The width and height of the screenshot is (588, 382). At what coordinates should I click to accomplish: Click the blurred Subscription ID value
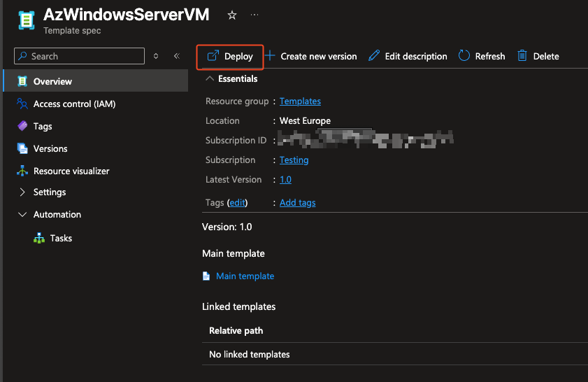click(x=366, y=139)
